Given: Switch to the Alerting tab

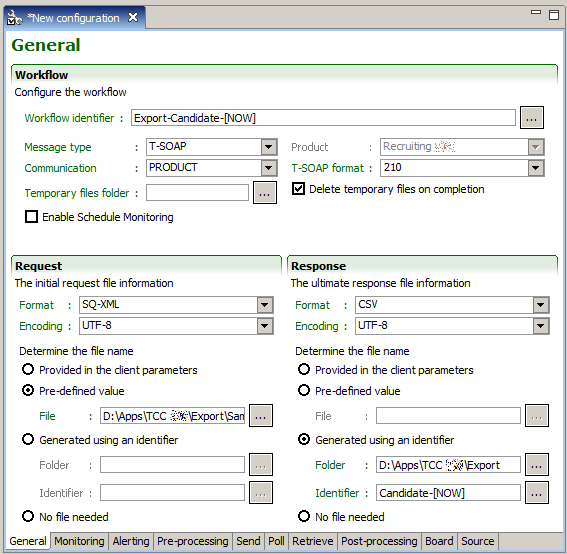Looking at the screenshot, I should tap(131, 541).
